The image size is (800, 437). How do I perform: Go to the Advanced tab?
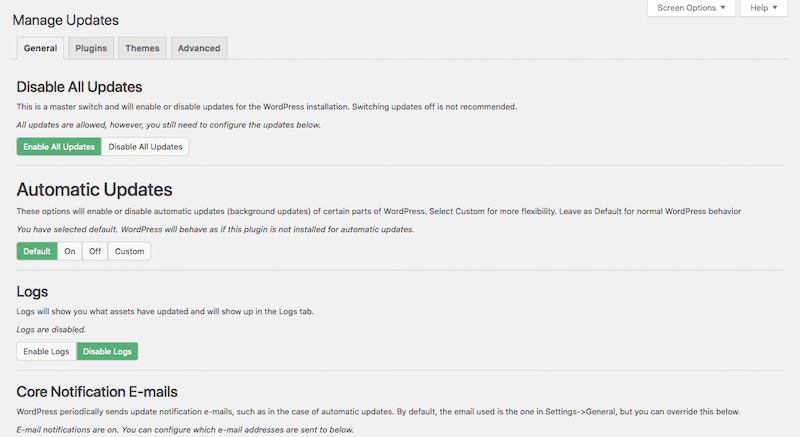coord(199,48)
